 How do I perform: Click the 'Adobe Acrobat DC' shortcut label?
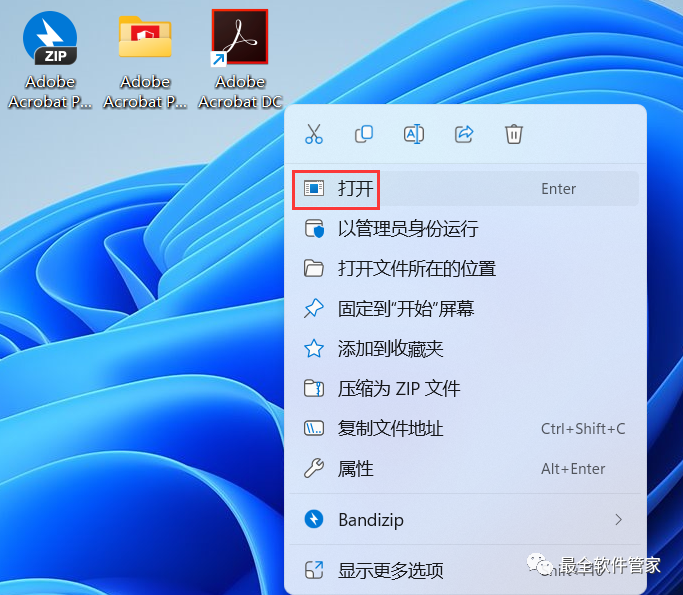(x=240, y=92)
